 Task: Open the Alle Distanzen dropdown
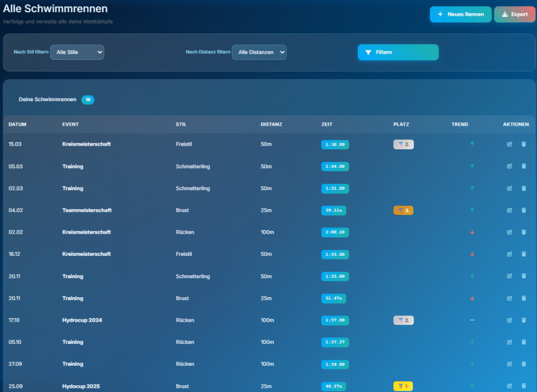259,52
